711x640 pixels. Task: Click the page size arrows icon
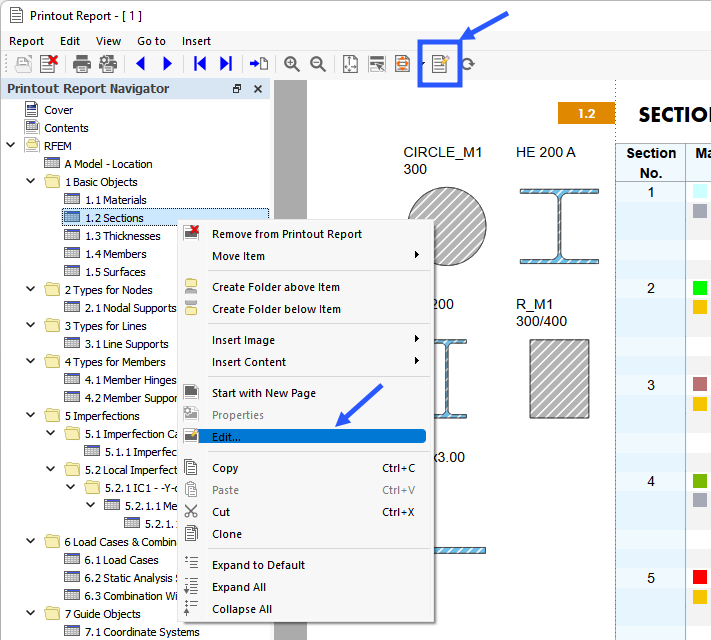[x=350, y=64]
